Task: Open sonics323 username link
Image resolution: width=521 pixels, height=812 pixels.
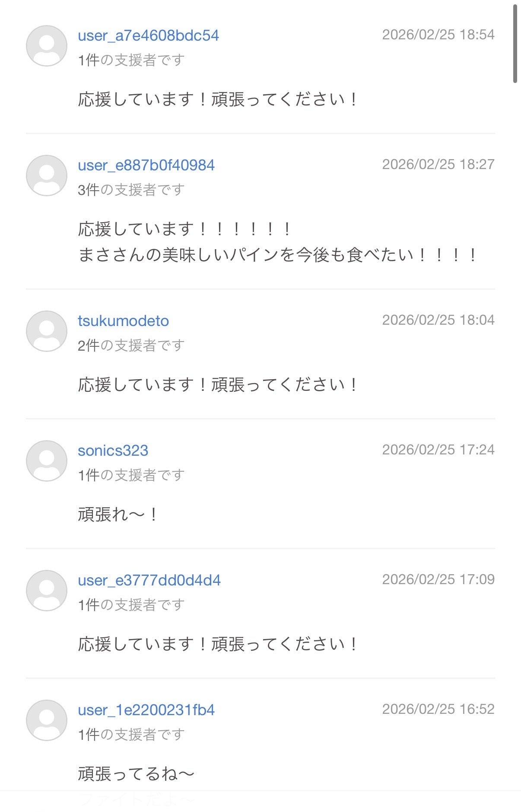Action: pos(113,451)
